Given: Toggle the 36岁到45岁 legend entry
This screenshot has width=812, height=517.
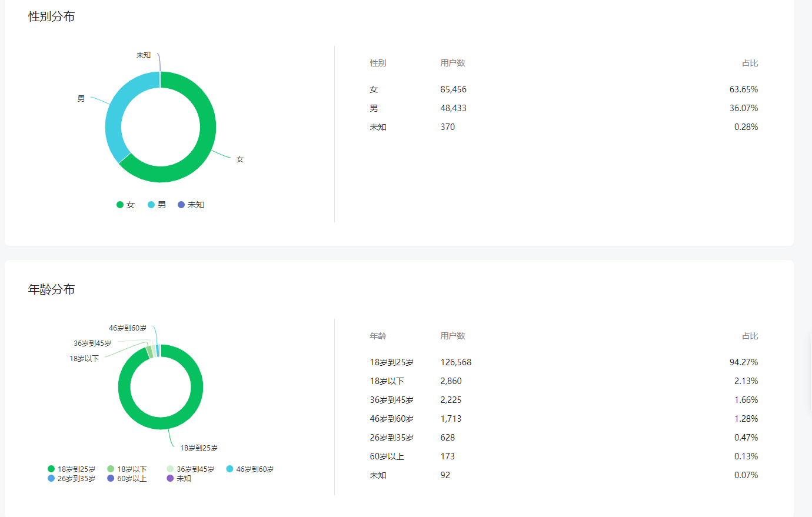Looking at the screenshot, I should pos(190,469).
